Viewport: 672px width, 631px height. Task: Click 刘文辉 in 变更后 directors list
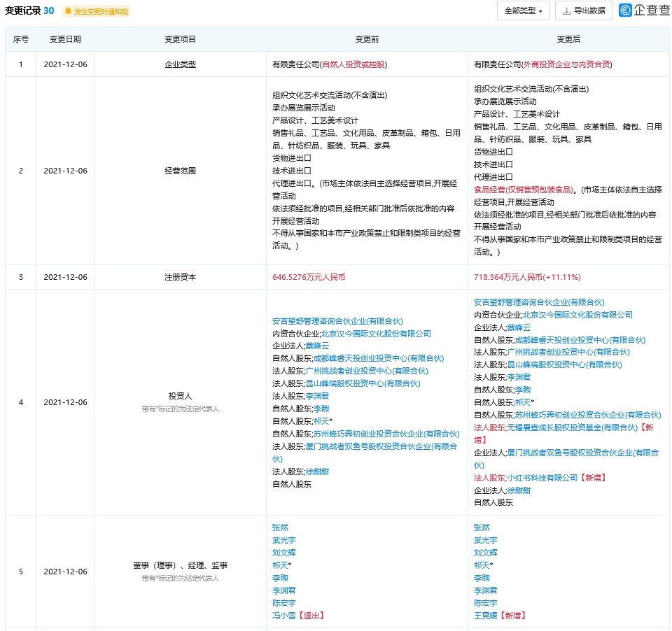pyautogui.click(x=485, y=553)
